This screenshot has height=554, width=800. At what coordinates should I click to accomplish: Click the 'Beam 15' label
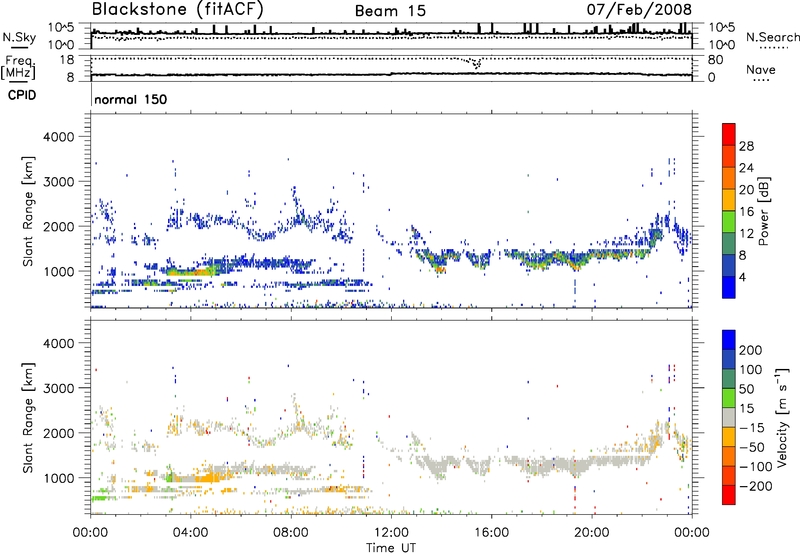pyautogui.click(x=390, y=11)
